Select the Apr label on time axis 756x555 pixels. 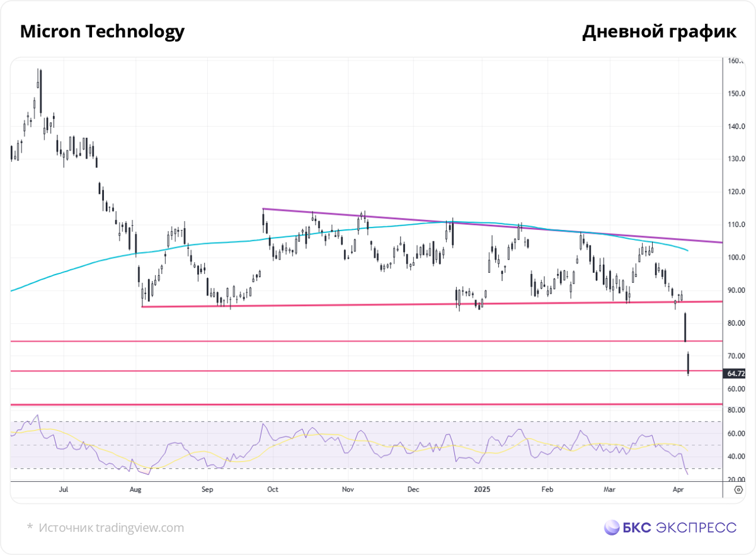click(678, 489)
